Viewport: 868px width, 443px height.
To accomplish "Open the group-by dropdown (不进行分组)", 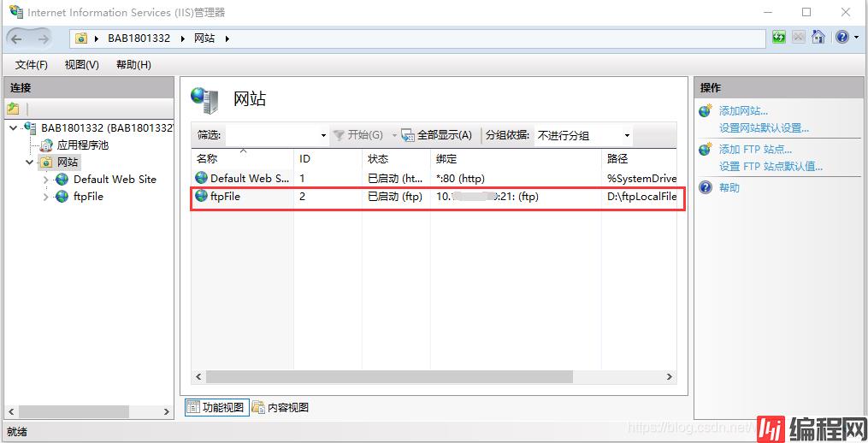I will (583, 135).
